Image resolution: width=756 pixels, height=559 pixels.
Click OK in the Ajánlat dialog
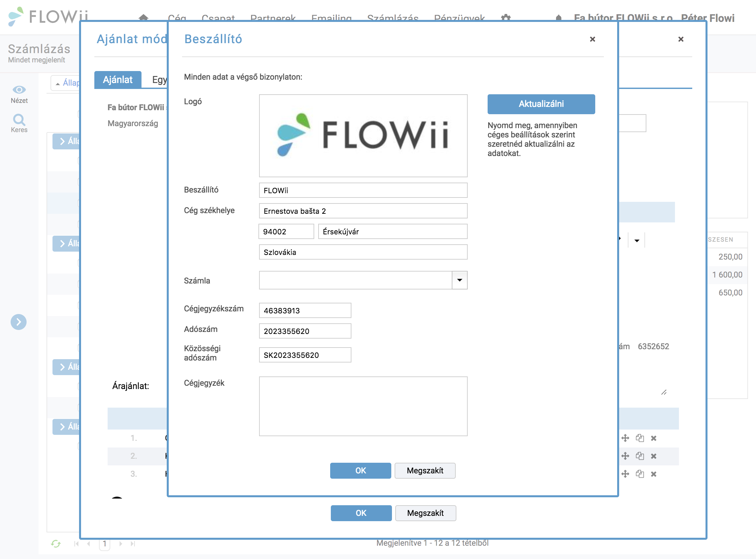tap(361, 513)
